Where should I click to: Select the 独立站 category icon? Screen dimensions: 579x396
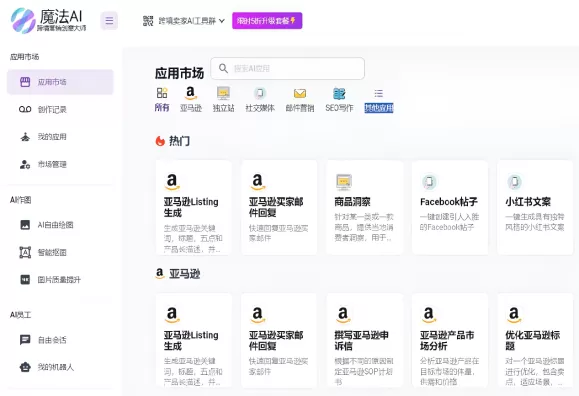223,93
